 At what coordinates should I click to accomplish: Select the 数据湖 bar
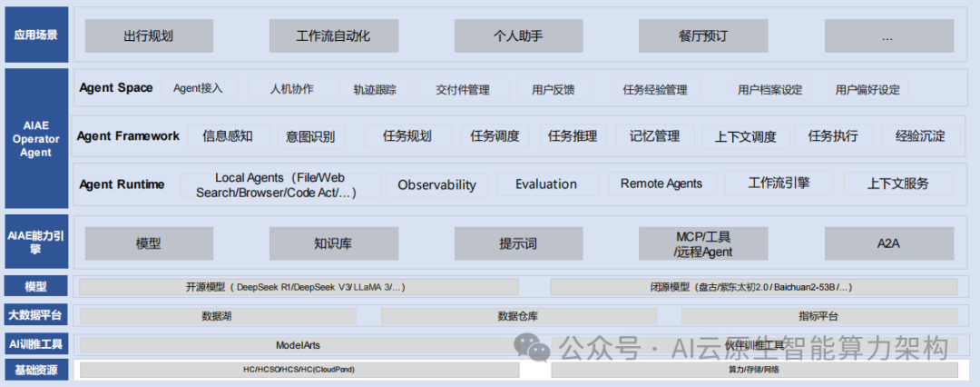[x=218, y=316]
